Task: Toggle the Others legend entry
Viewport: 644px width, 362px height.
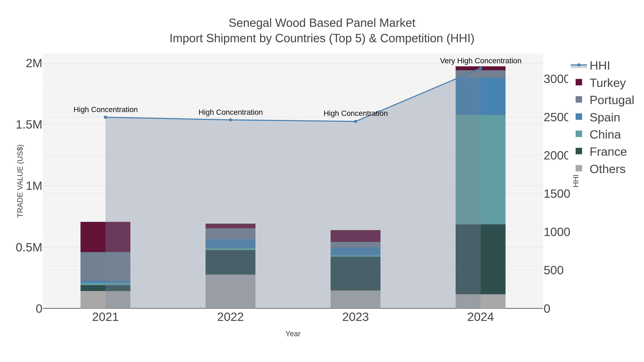Action: (601, 169)
